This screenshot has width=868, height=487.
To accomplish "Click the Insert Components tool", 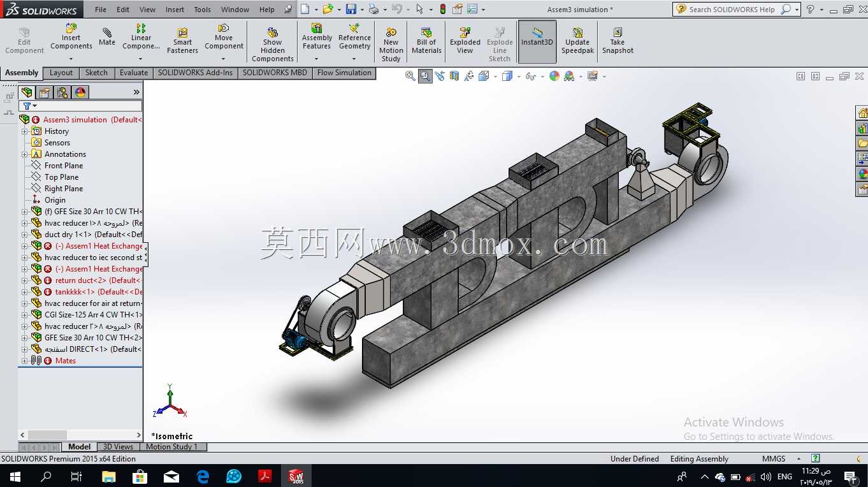I will (x=71, y=37).
